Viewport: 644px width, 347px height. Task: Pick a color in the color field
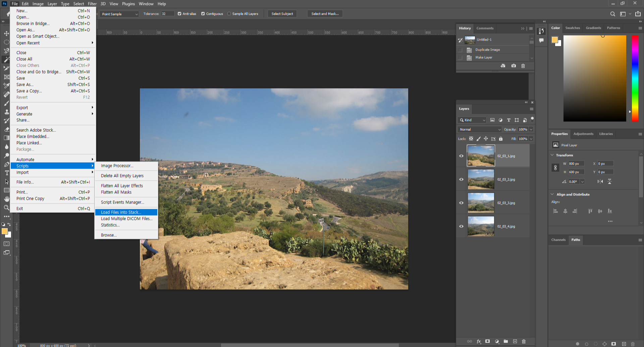pyautogui.click(x=595, y=78)
